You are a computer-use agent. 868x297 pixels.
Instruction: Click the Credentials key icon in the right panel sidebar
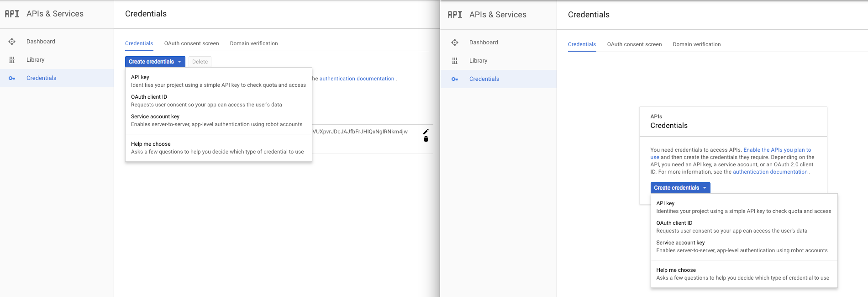(x=455, y=79)
